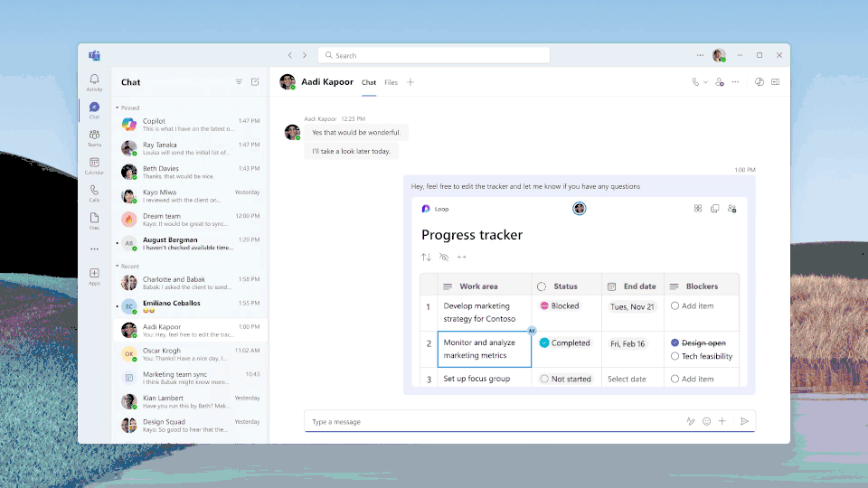Switch to the Files tab
The height and width of the screenshot is (488, 868).
coord(391,82)
